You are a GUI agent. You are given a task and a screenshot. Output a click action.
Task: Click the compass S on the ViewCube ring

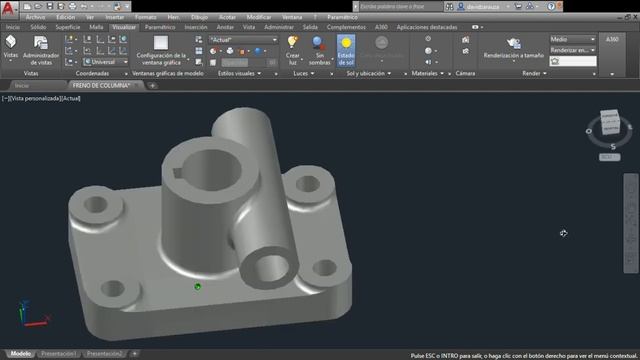(613, 147)
